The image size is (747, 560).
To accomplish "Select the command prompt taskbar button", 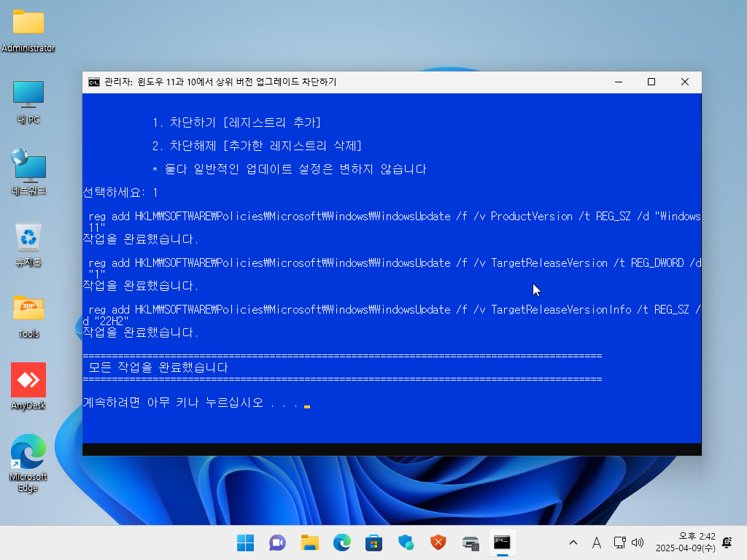I will point(502,542).
